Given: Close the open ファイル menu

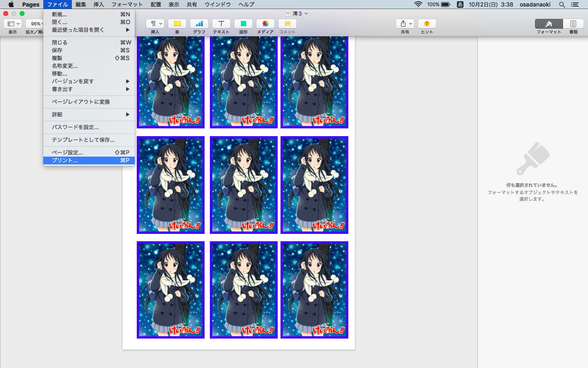Looking at the screenshot, I should pos(57,4).
